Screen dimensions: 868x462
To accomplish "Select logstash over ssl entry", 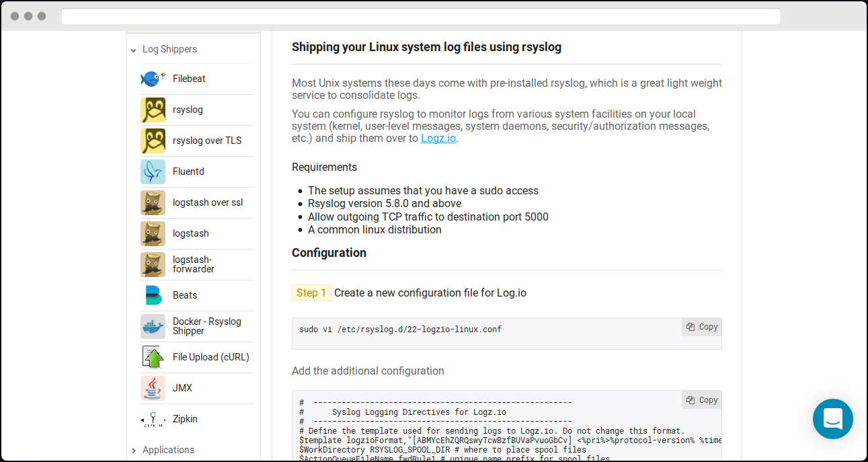I will [x=208, y=202].
